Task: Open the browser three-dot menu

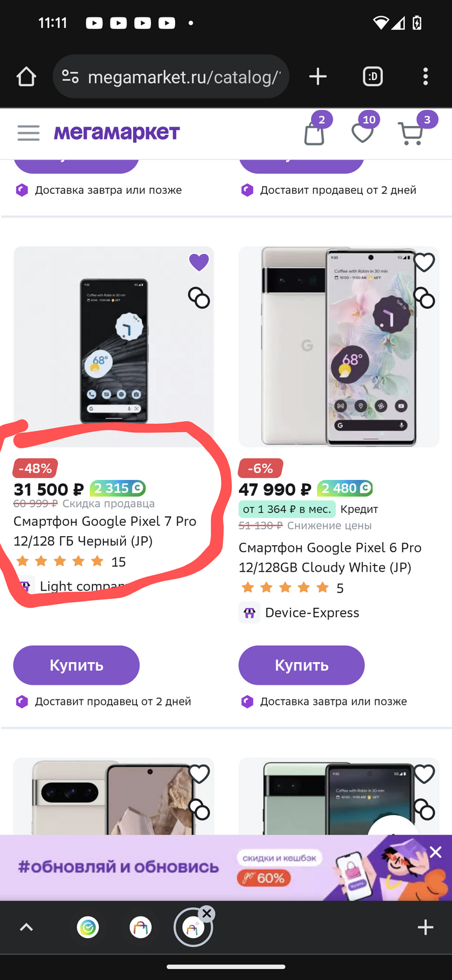Action: [x=425, y=77]
